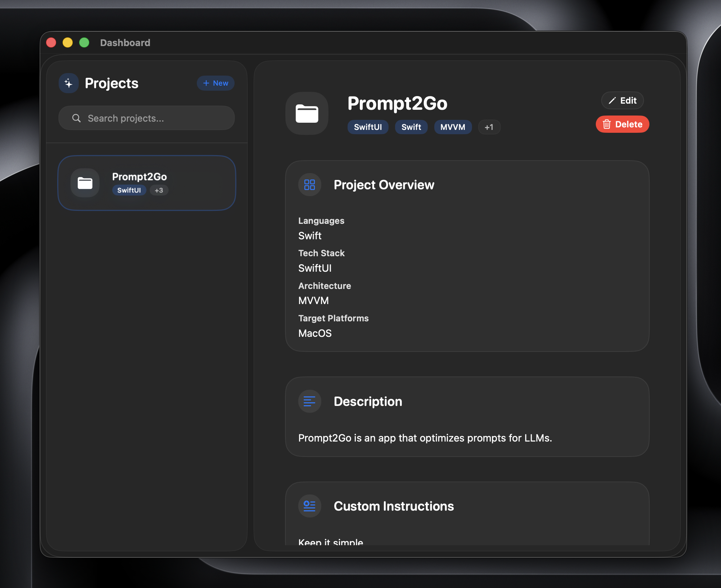Select the Prompt2Go project in the sidebar

click(146, 183)
